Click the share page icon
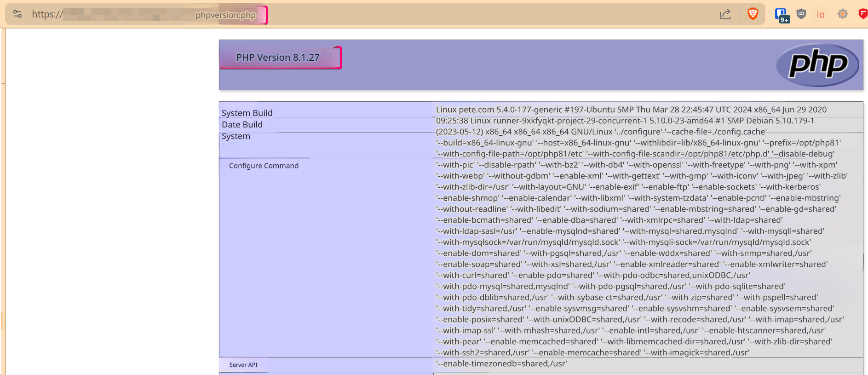Screen dimensions: 868x375 (x=725, y=14)
